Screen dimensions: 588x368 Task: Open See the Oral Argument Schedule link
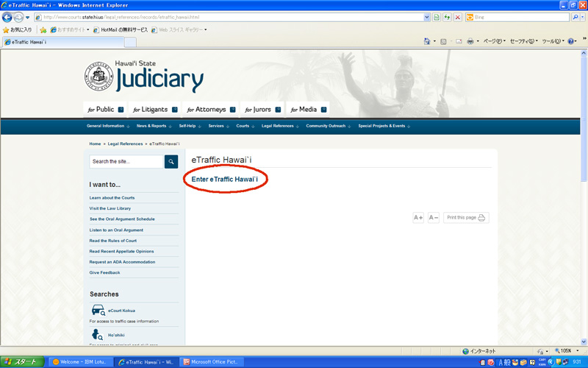122,219
